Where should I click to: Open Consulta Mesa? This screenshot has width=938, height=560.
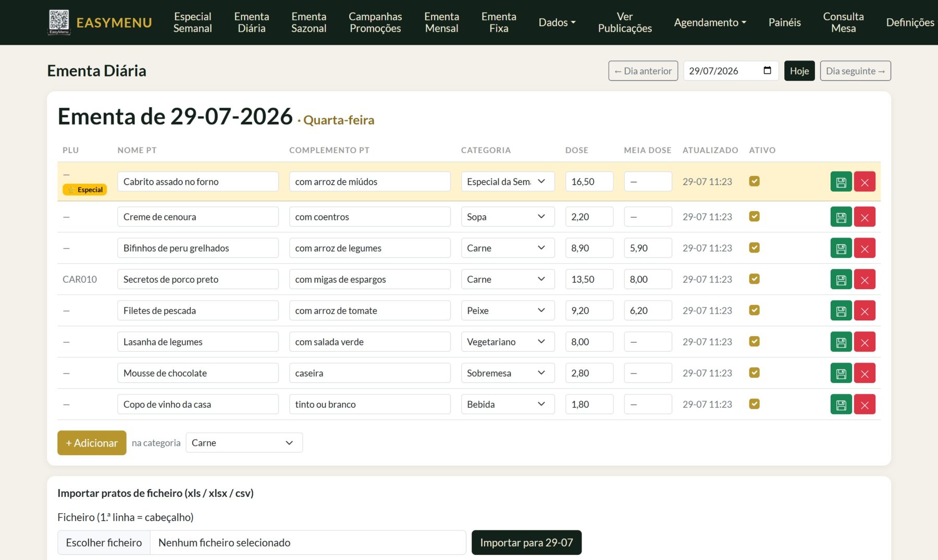coord(843,22)
